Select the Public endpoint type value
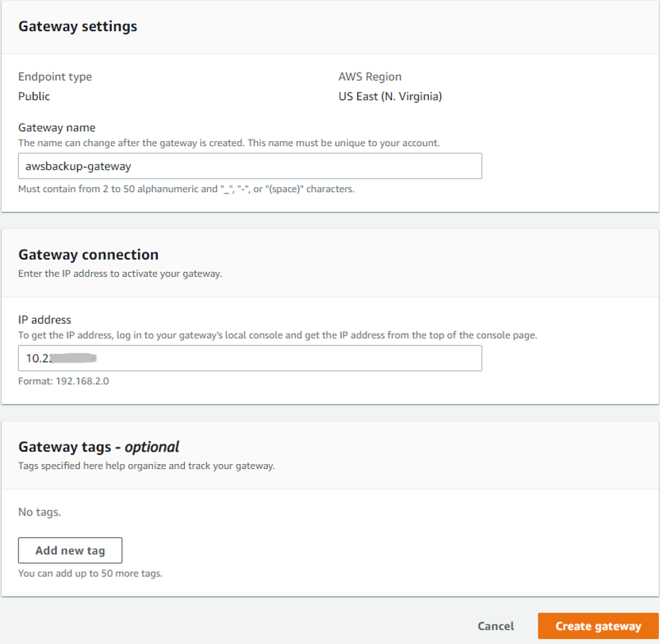The image size is (661, 644). coord(34,96)
